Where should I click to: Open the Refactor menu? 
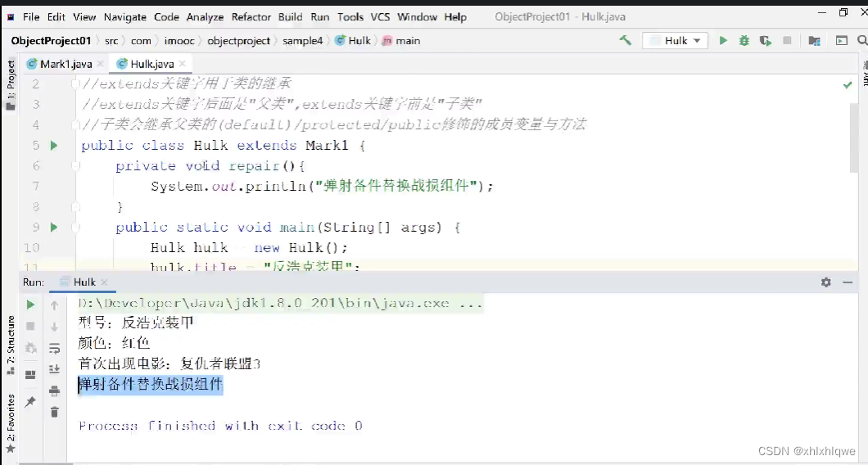coord(251,17)
